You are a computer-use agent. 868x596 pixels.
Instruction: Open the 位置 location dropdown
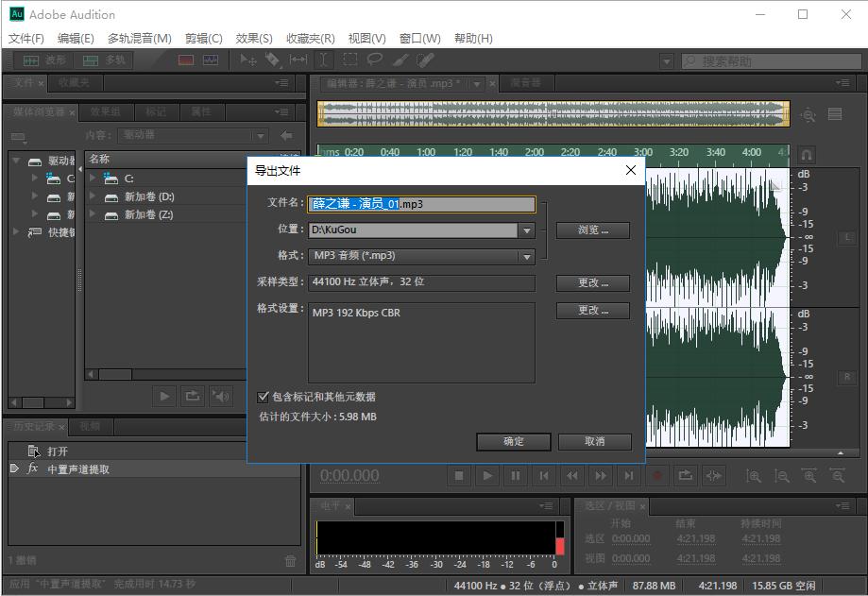526,230
